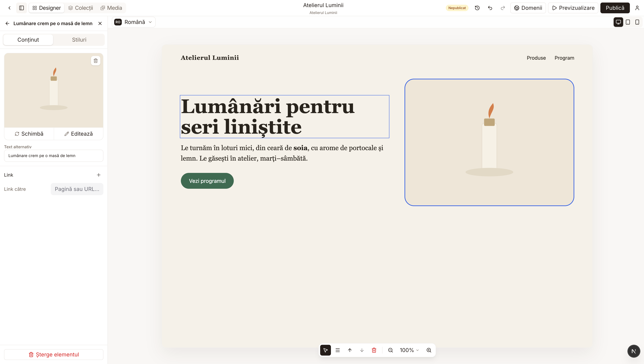This screenshot has height=364, width=644.
Task: Click the Domenii button
Action: (528, 8)
